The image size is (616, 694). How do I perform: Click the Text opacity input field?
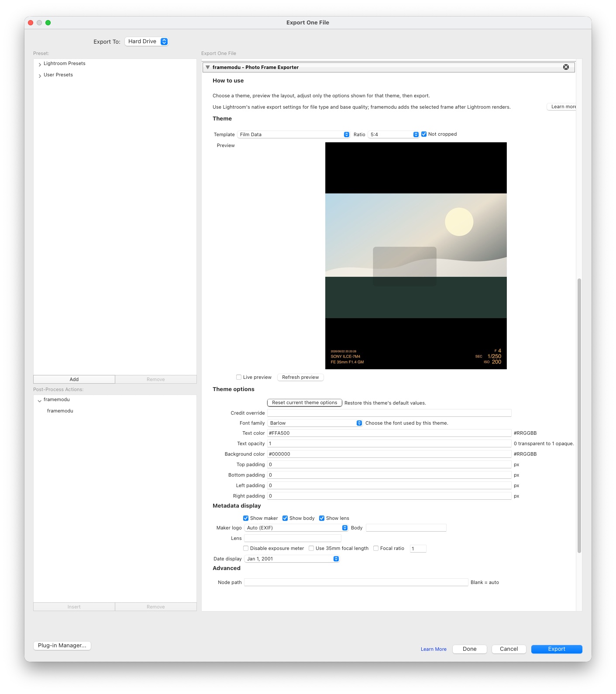pyautogui.click(x=389, y=443)
